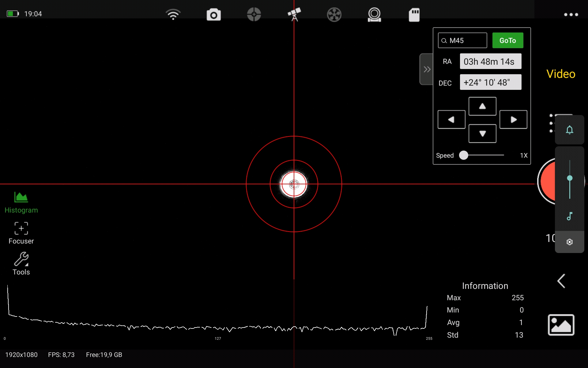This screenshot has height=368, width=588.
Task: Click the gallery/images thumbnail button
Action: tap(561, 325)
